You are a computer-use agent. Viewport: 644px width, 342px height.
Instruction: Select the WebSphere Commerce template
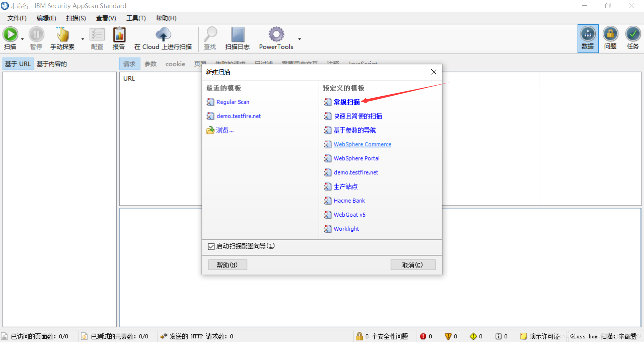[362, 144]
